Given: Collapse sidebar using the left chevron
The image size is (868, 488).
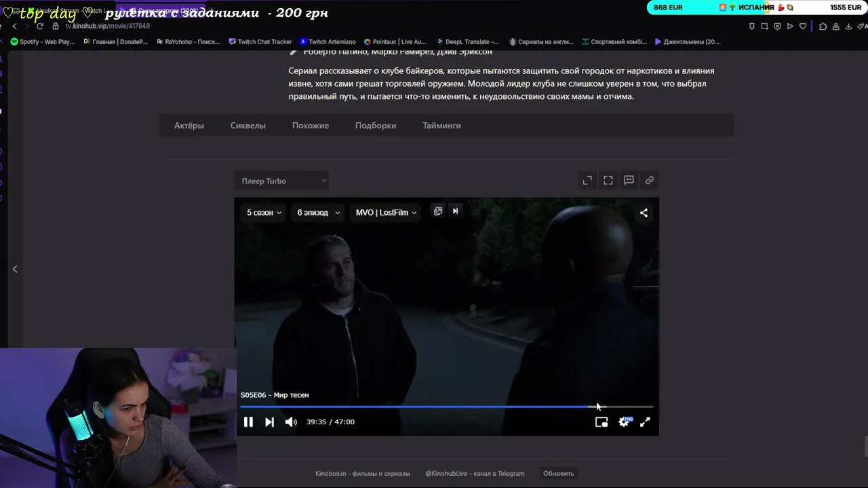Looking at the screenshot, I should (x=15, y=269).
